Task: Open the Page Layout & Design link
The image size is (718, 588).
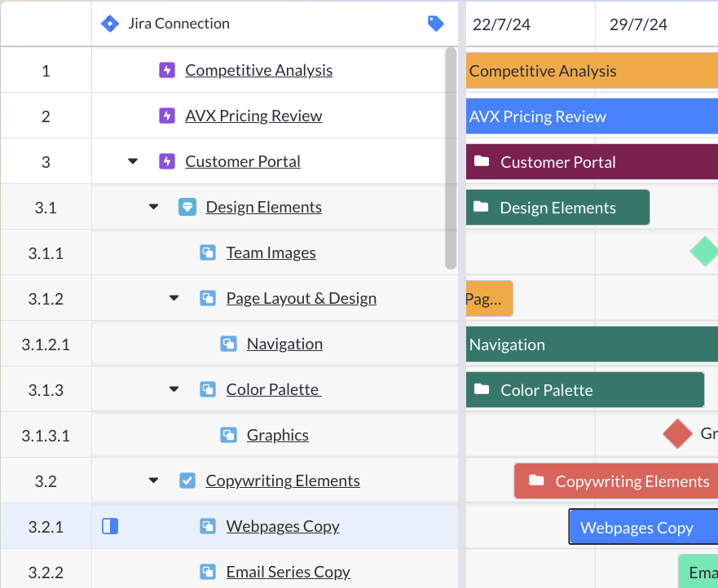Action: [x=302, y=298]
